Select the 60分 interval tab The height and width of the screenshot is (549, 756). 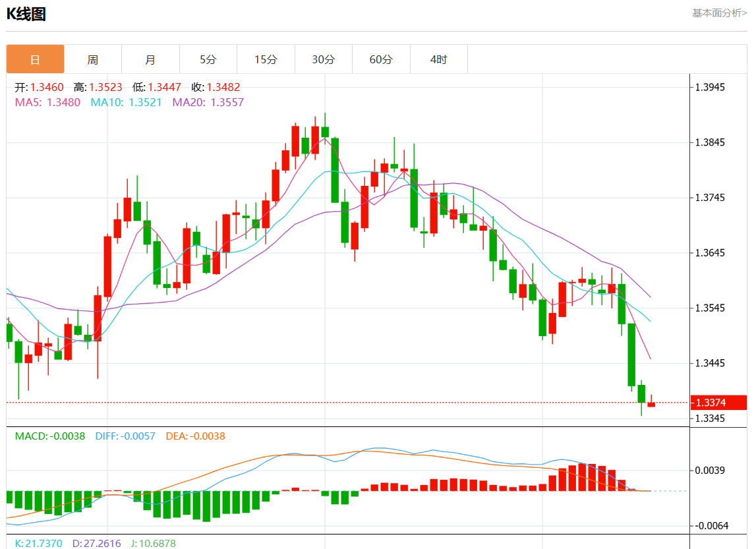pyautogui.click(x=381, y=59)
